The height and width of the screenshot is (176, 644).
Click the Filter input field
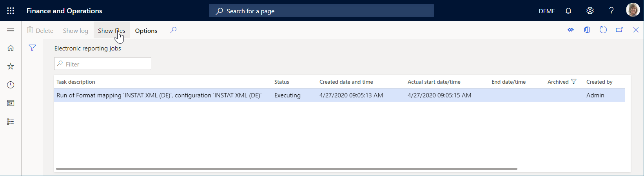(x=106, y=64)
